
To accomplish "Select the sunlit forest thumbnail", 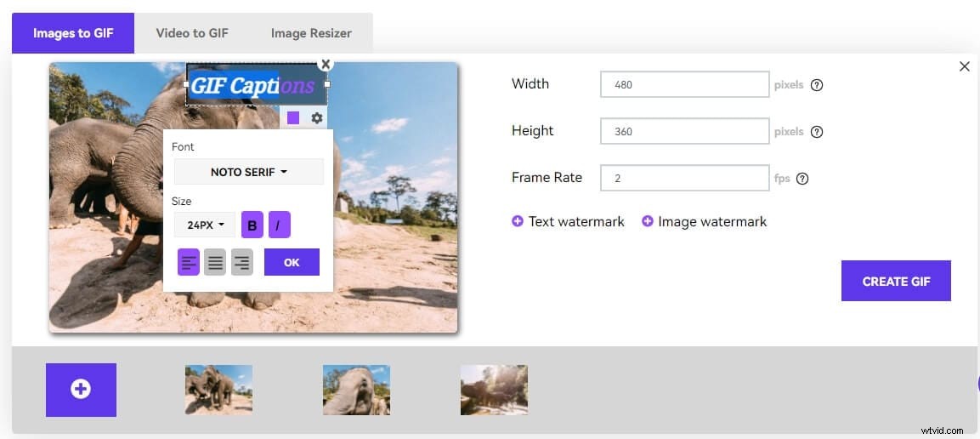I will coord(495,390).
